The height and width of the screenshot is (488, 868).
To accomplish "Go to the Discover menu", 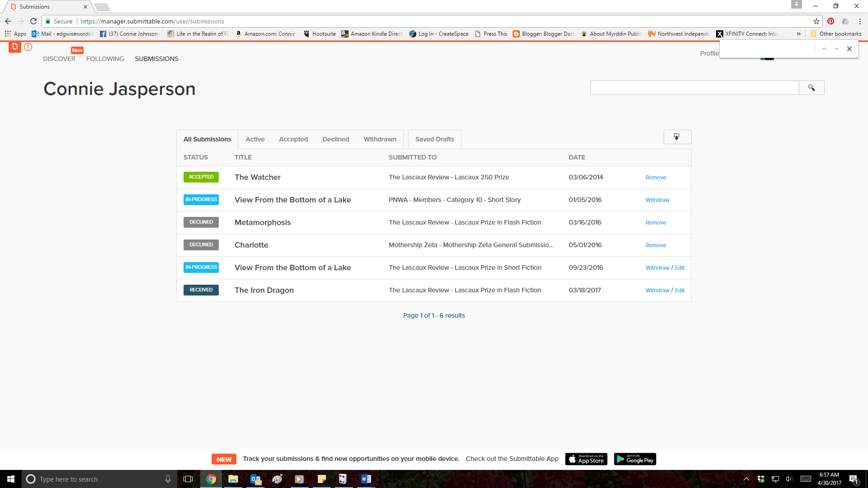I will coord(59,59).
